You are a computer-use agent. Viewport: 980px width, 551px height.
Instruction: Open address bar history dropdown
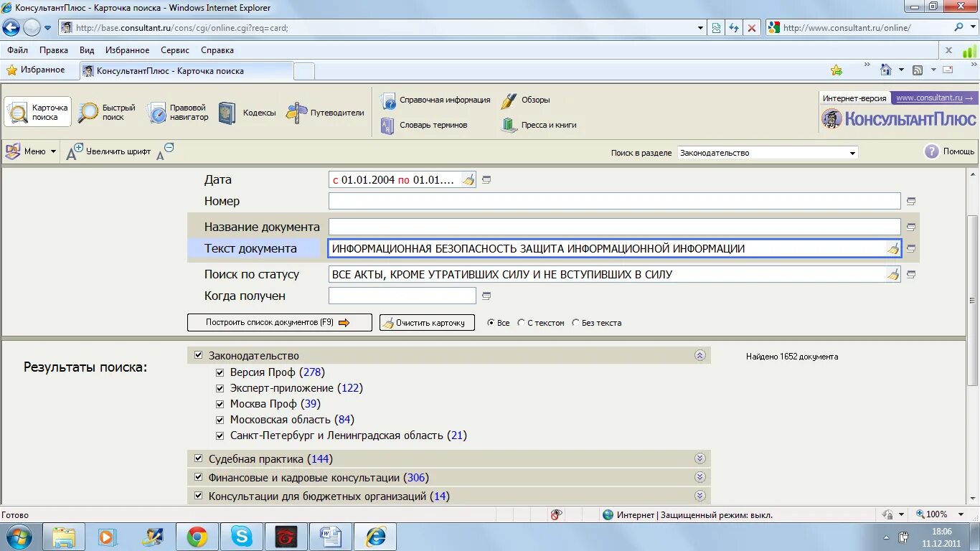coord(701,28)
